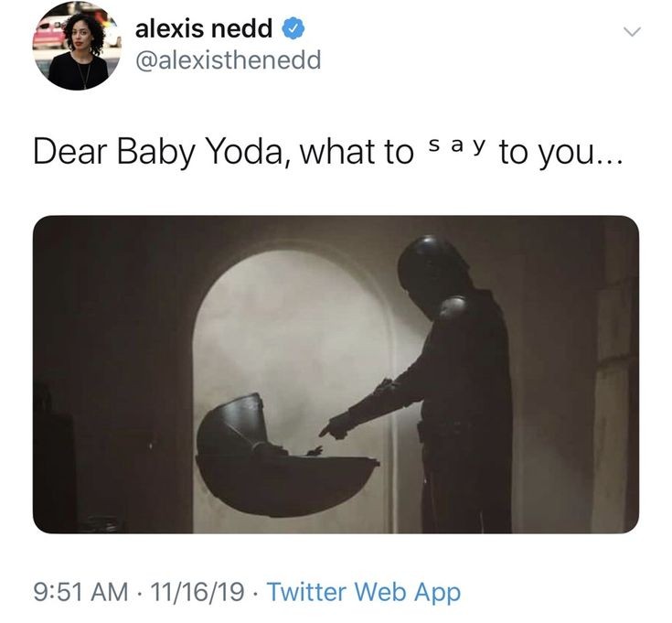Screen dimensions: 672x623
Task: Click the 9:51 AM timestamp
Action: point(80,592)
